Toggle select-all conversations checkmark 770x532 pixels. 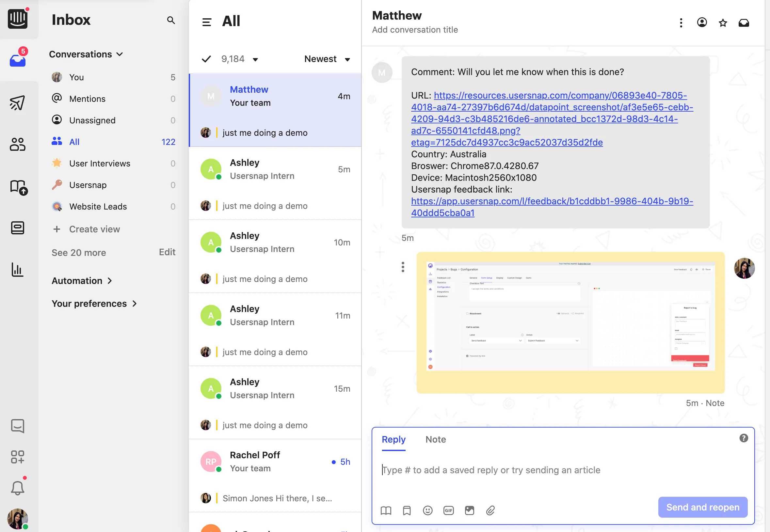pos(206,59)
